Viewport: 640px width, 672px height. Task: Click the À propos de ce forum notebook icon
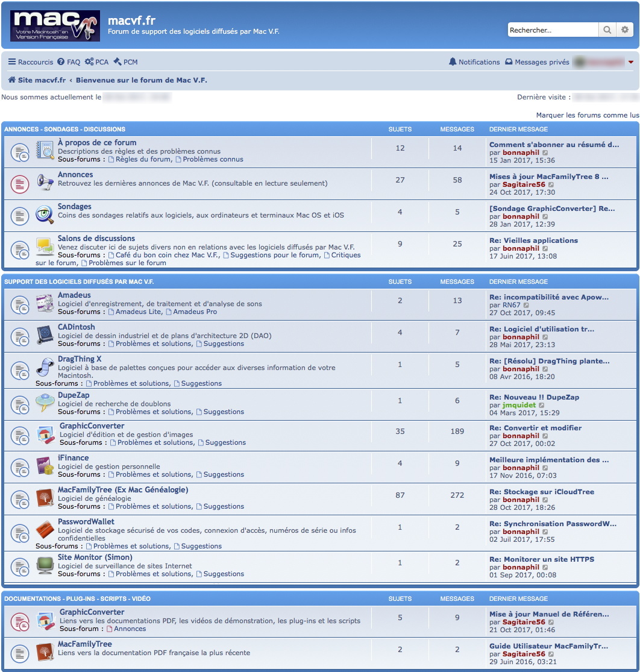(x=45, y=151)
